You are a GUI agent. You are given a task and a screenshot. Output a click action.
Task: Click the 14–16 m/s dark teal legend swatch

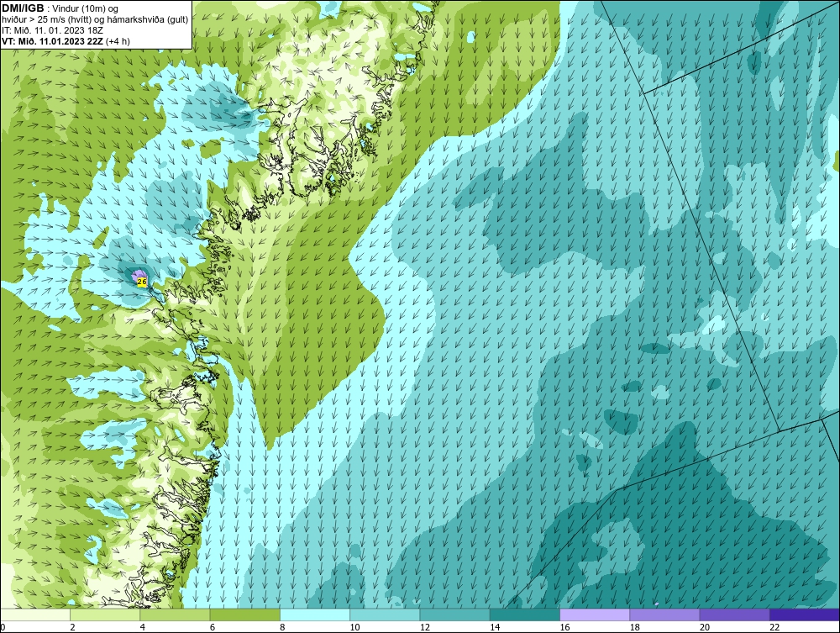[525, 615]
